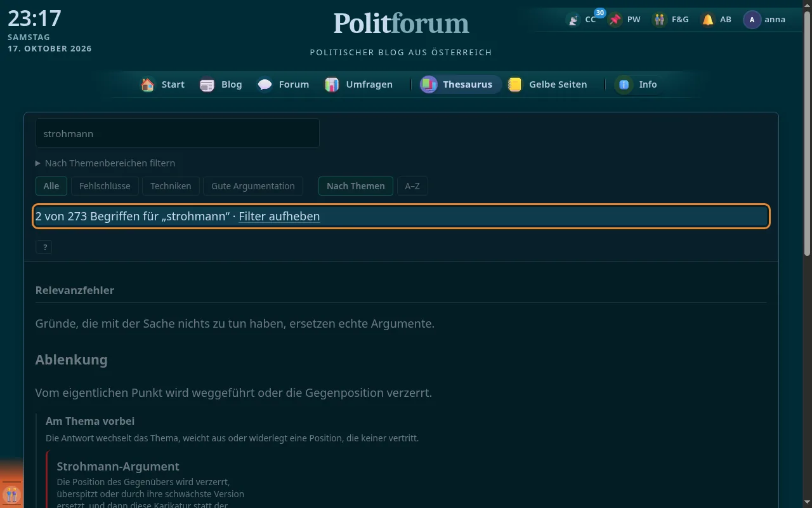
Task: Click the Thesaurus books icon
Action: coord(429,84)
